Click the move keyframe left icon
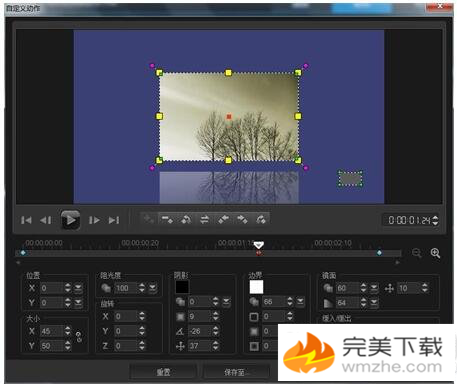Viewport: 457px width, 386px height. click(223, 219)
